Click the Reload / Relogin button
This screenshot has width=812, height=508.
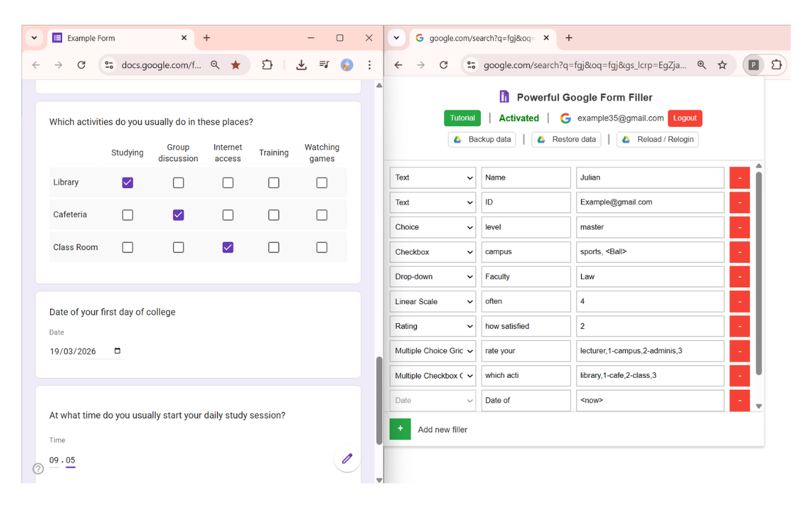click(657, 139)
